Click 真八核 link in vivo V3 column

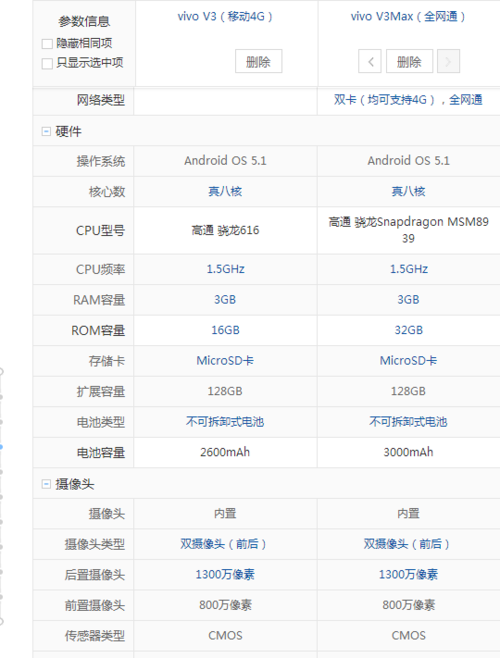click(225, 191)
